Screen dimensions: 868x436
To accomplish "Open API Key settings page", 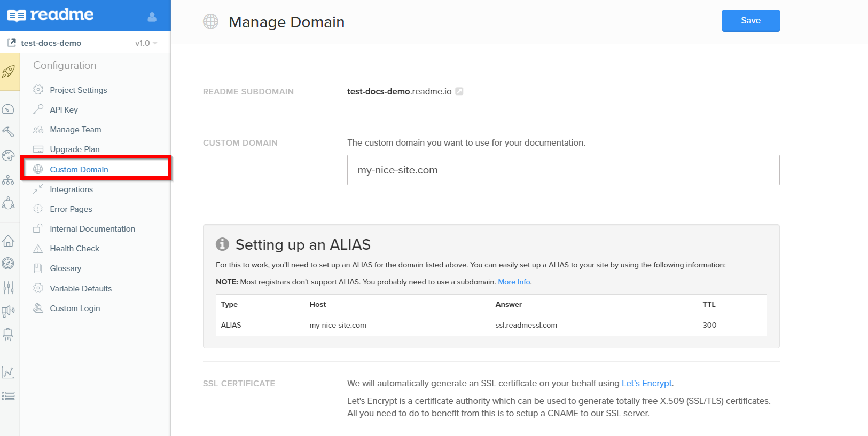I will [64, 109].
